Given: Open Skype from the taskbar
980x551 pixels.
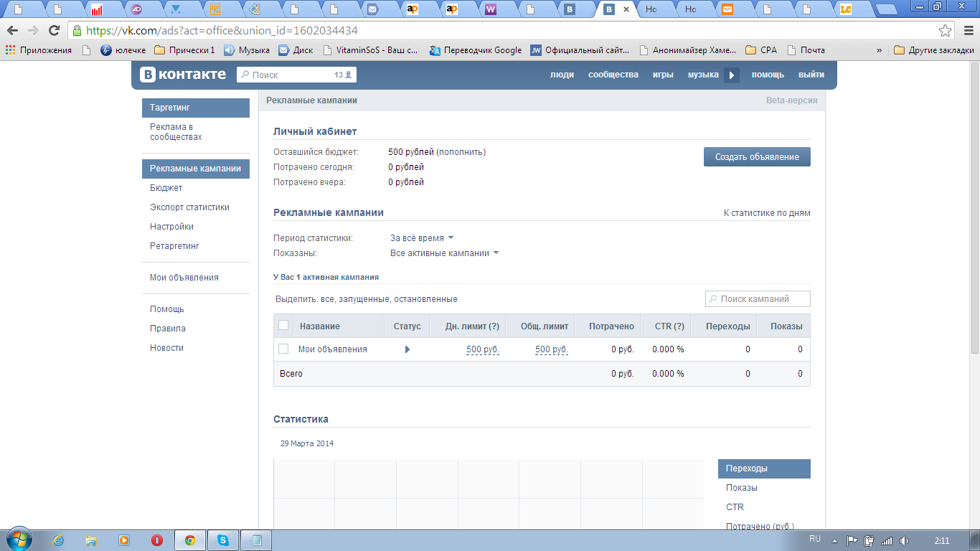Looking at the screenshot, I should tap(223, 540).
